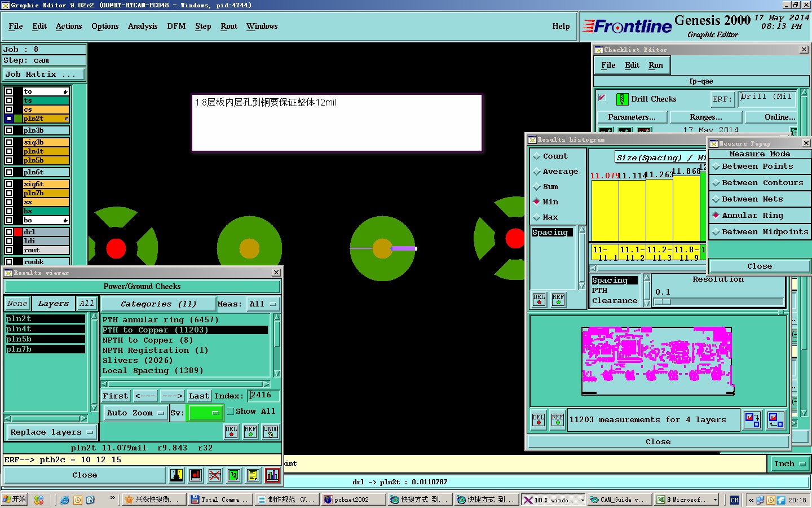Open the histogram icon in Results viewer
812x508 pixels.
(x=272, y=475)
